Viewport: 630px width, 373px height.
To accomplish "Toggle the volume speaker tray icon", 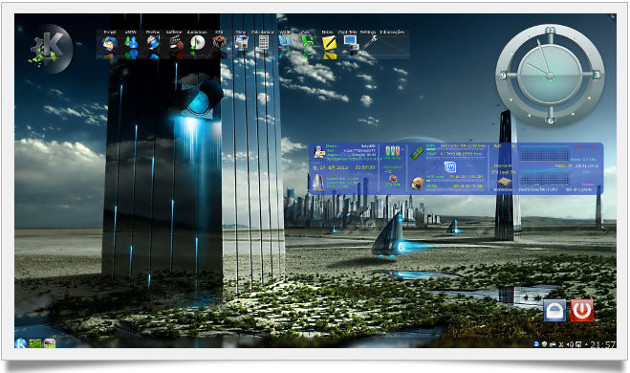I will pyautogui.click(x=569, y=344).
